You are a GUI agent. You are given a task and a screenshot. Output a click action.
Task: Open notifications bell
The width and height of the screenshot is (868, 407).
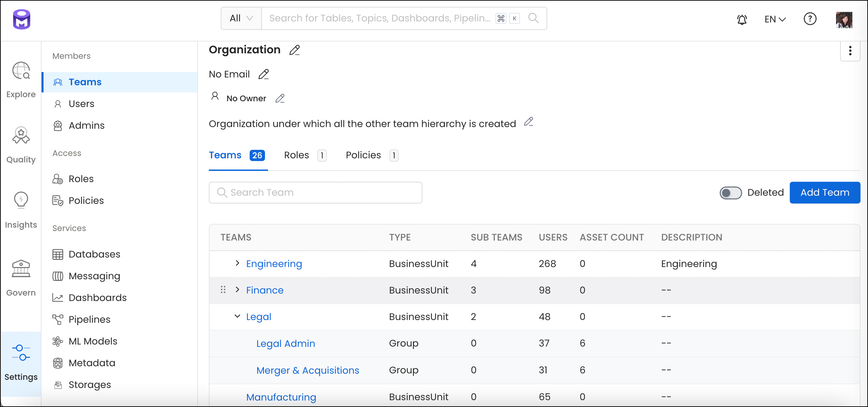click(742, 19)
